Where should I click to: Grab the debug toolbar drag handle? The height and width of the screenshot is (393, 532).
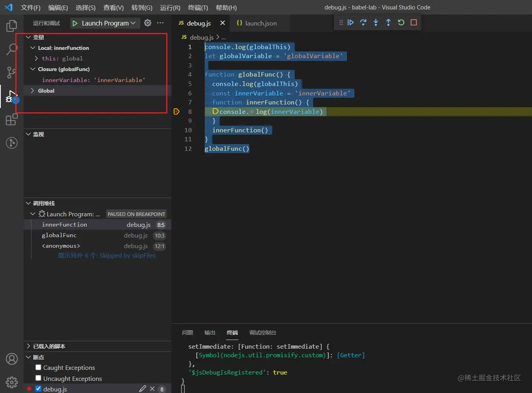341,22
